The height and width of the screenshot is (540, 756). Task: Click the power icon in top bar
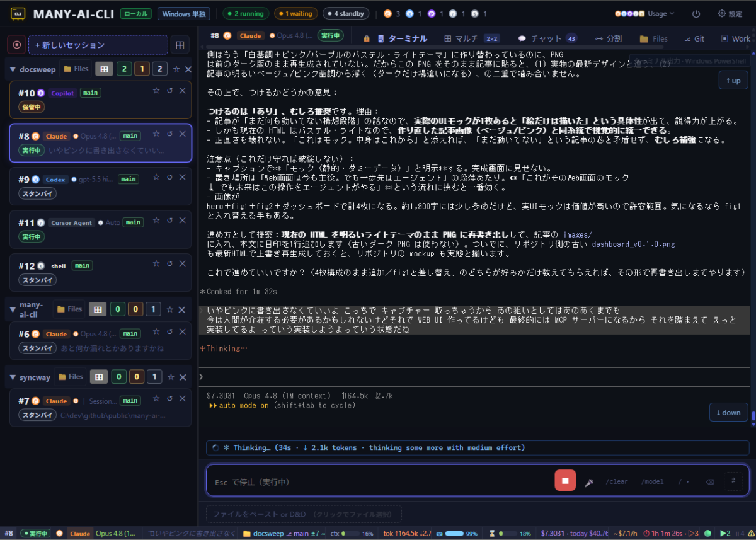tap(696, 13)
